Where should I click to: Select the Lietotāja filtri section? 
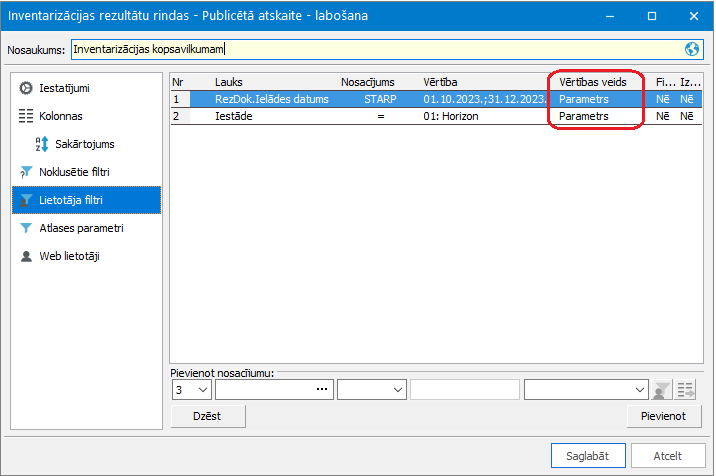tap(87, 200)
